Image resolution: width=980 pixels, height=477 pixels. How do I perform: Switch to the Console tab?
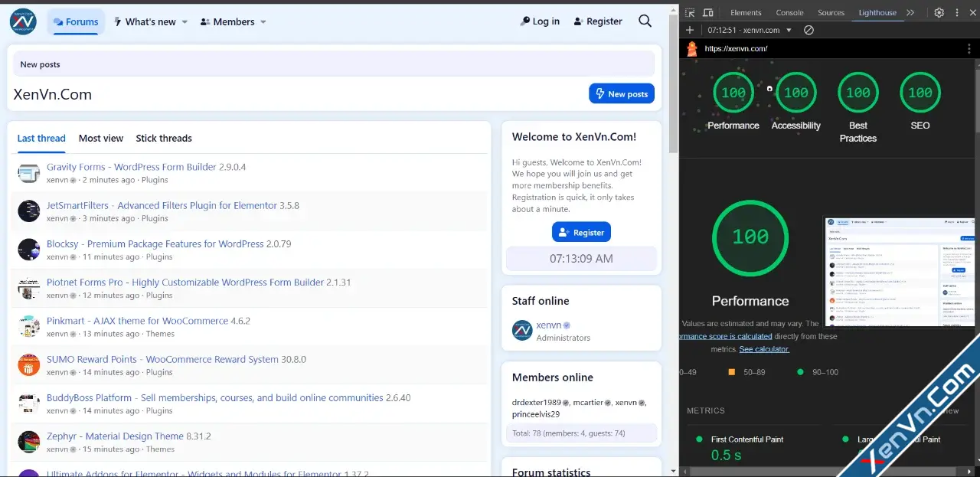tap(789, 12)
